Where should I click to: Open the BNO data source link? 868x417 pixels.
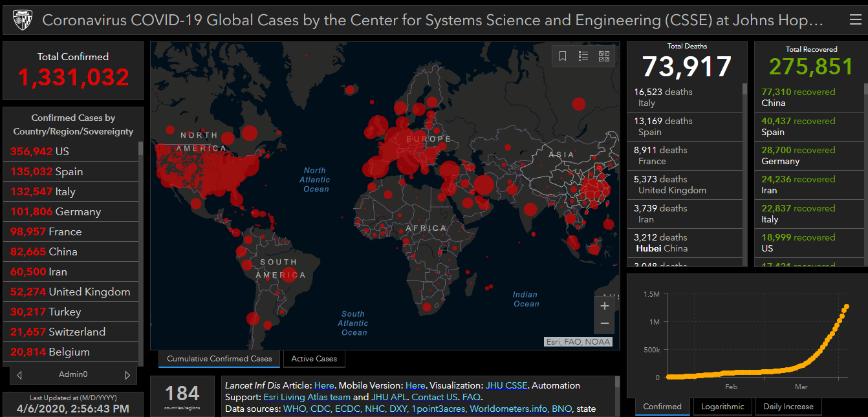click(x=561, y=409)
